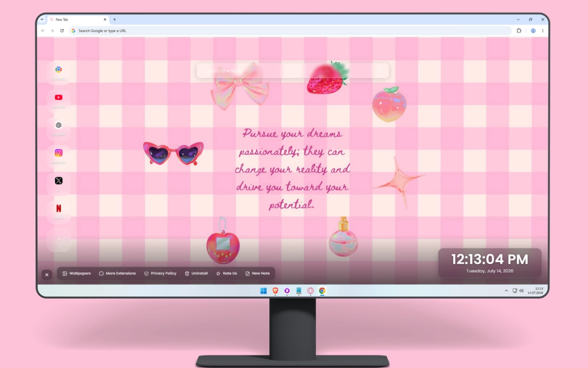Select the New Tab browser tab
Image resolution: width=588 pixels, height=368 pixels.
coord(78,20)
